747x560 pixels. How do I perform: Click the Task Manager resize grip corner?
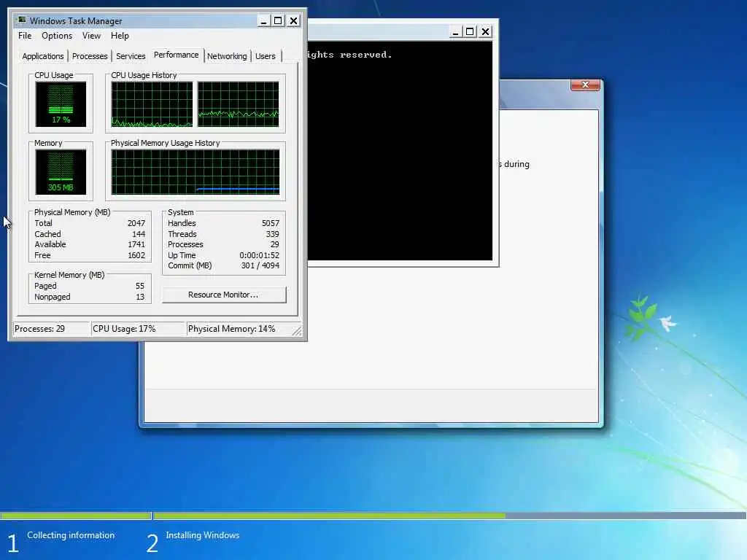pyautogui.click(x=297, y=331)
